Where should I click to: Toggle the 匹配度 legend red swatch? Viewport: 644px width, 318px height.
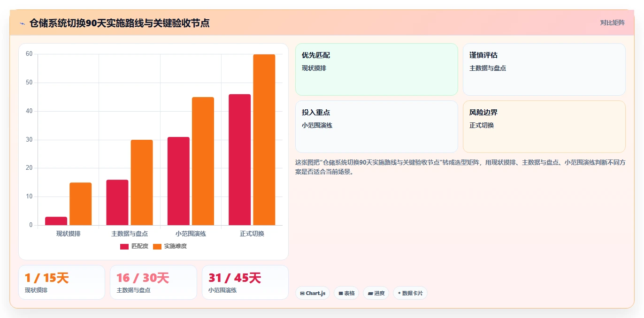(x=124, y=246)
